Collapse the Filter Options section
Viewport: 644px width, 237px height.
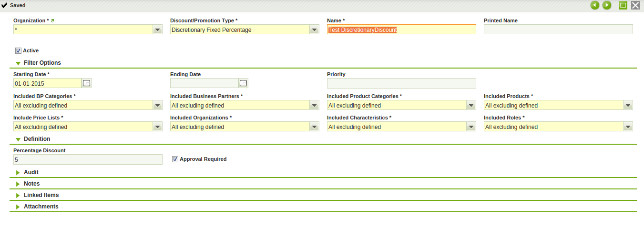tap(42, 63)
